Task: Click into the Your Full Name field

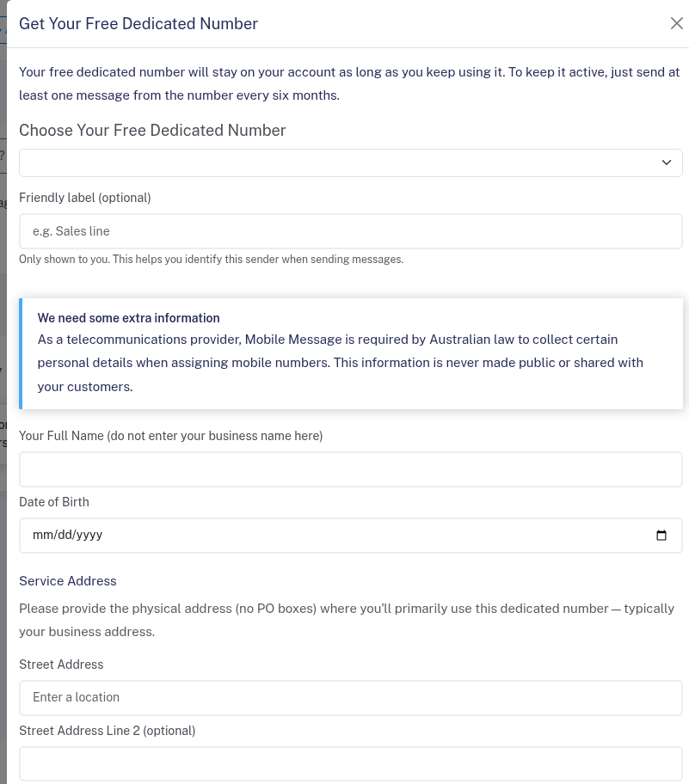Action: [350, 469]
